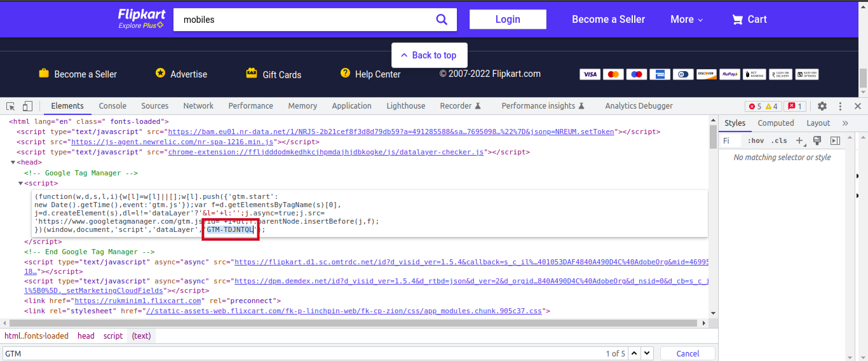Screen dimensions: 868x361
Task: Open the rukminim1.flixcart.com preconnect link
Action: (x=138, y=301)
